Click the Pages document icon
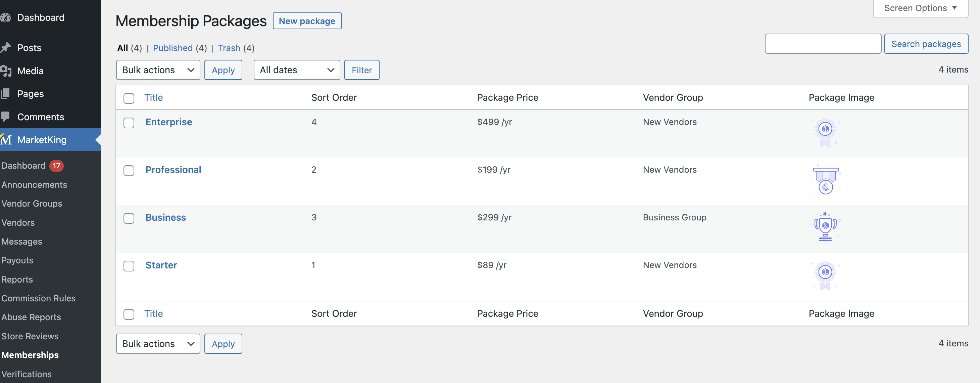This screenshot has width=980, height=383. 6,94
